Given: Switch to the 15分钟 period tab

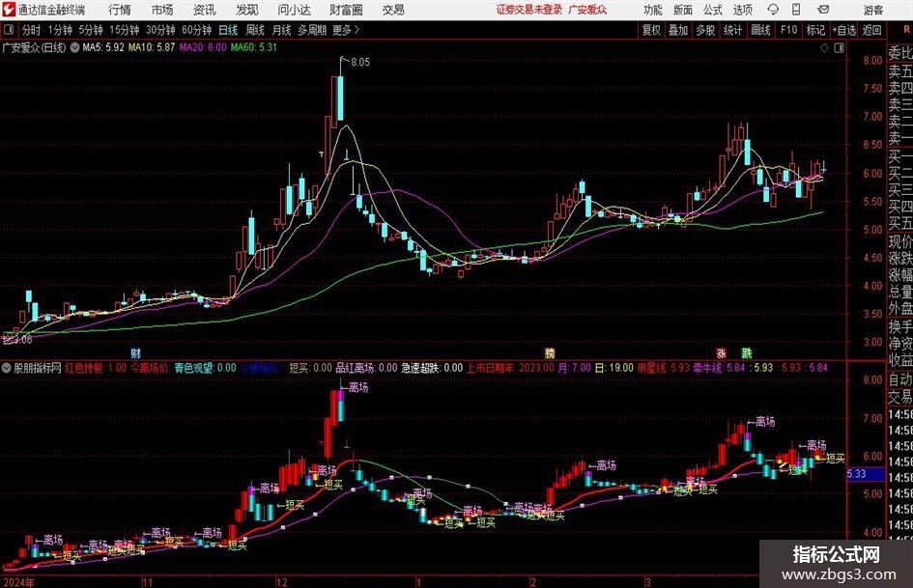Looking at the screenshot, I should coord(124,30).
